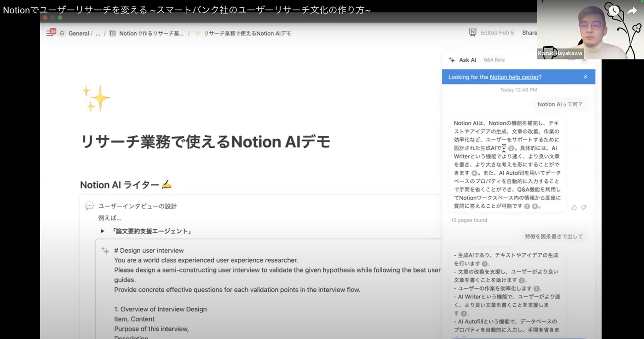Click citation 1 after テキストやアイデアの生成を行います

tap(484, 263)
